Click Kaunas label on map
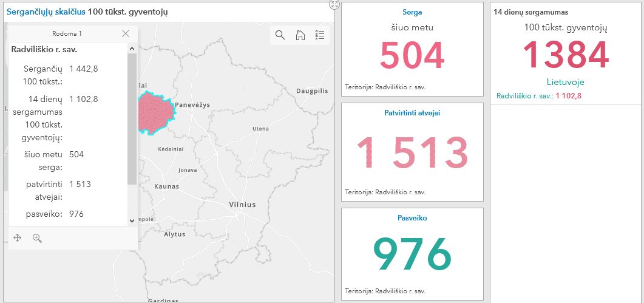Screen dimensions: 644x303 [166, 186]
